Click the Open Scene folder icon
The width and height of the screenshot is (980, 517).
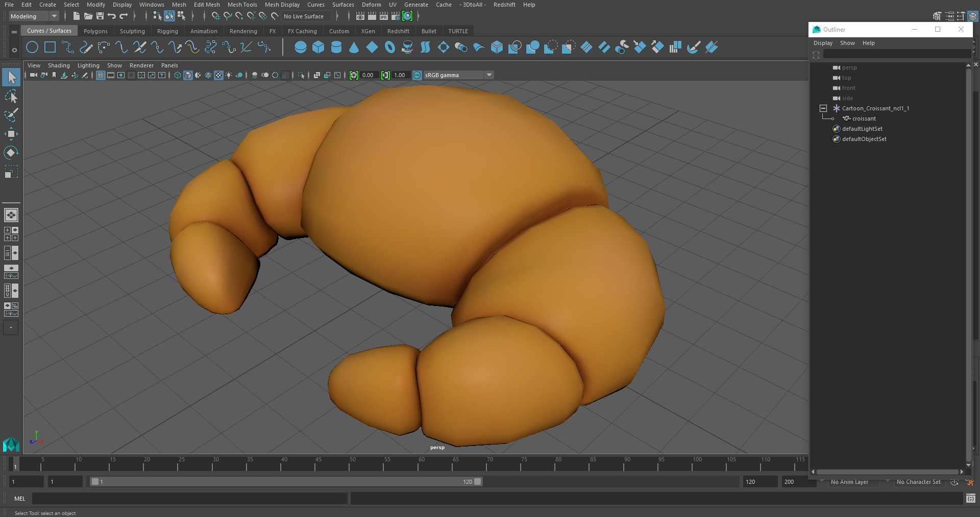click(x=88, y=16)
